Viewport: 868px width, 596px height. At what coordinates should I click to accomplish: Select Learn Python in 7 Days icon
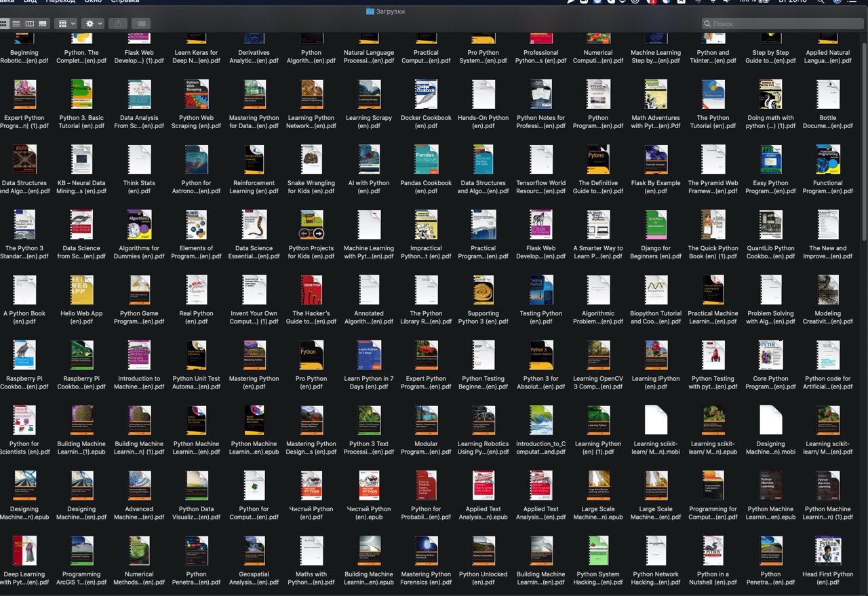point(369,355)
